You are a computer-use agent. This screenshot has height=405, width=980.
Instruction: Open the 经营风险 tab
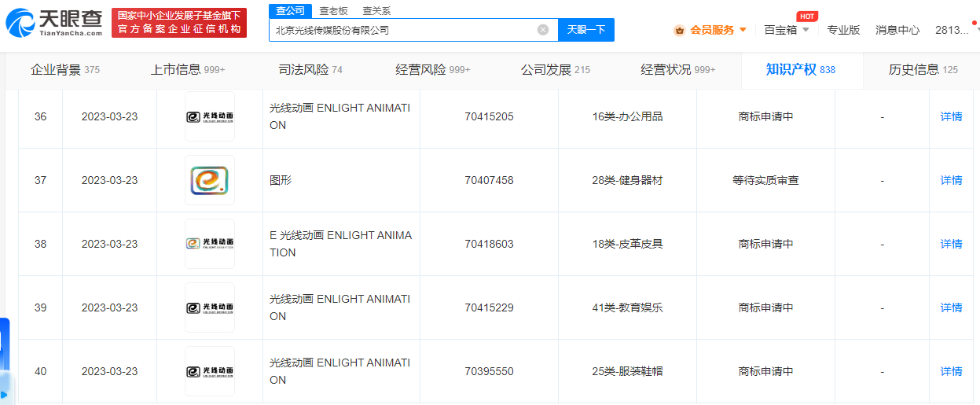[433, 70]
